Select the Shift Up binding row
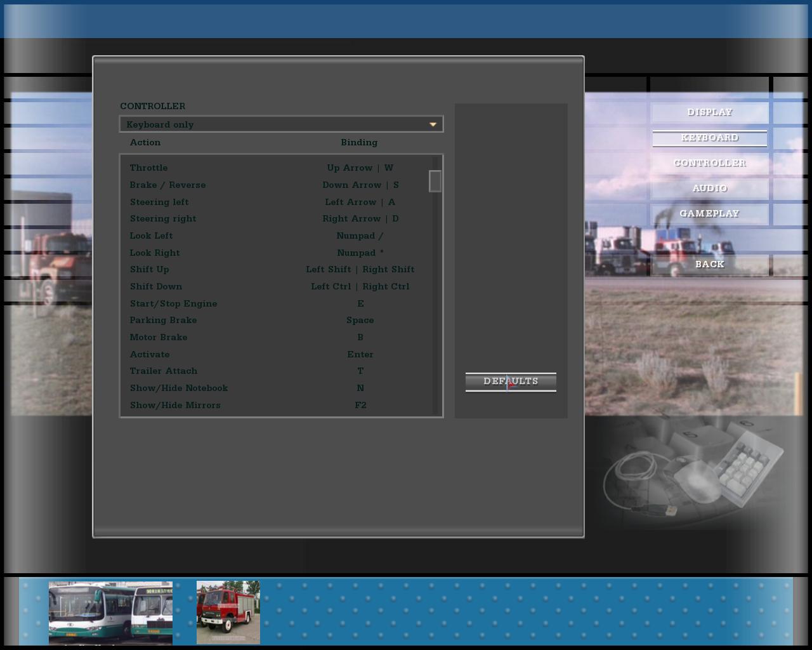812x650 pixels. click(277, 270)
